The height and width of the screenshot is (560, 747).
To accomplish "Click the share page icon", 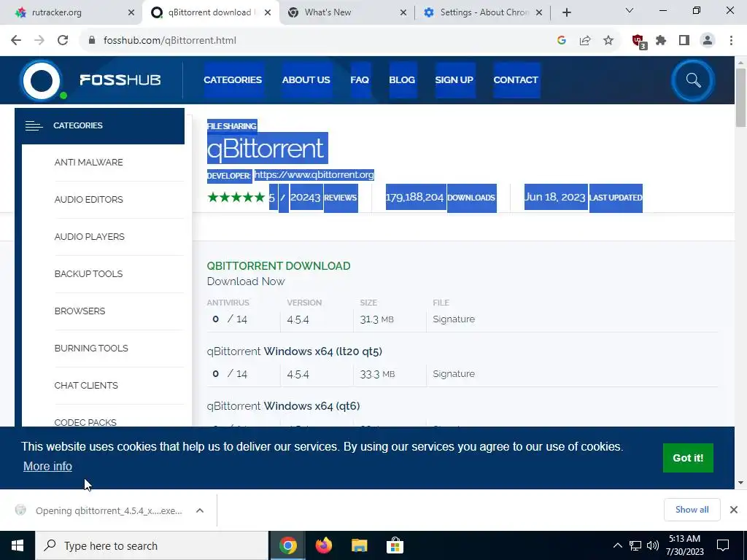I will pyautogui.click(x=585, y=41).
